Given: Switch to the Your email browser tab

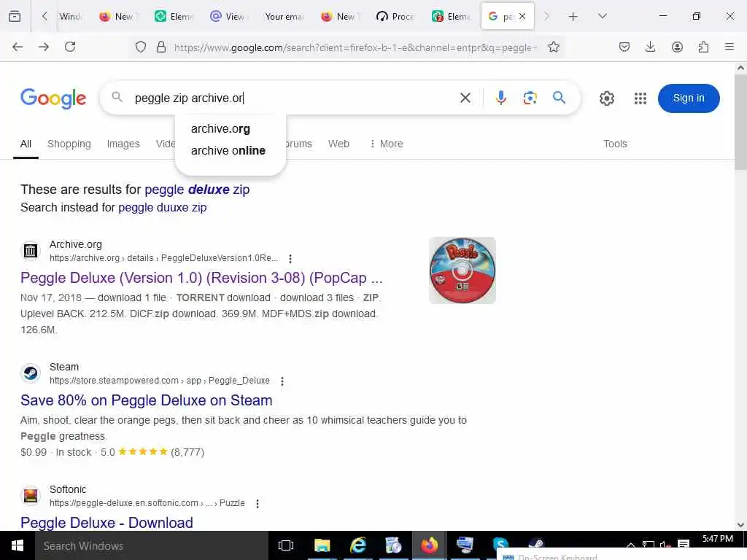Looking at the screenshot, I should (285, 17).
